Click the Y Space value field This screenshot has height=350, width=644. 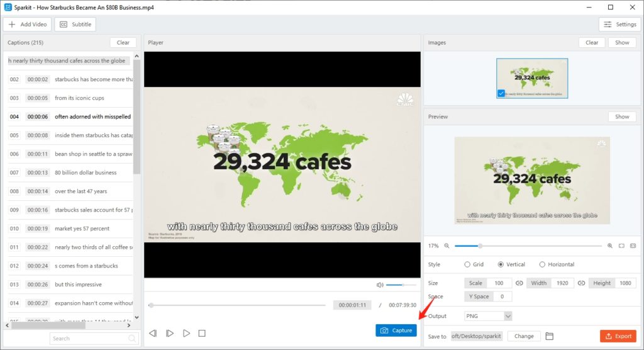[x=502, y=296]
